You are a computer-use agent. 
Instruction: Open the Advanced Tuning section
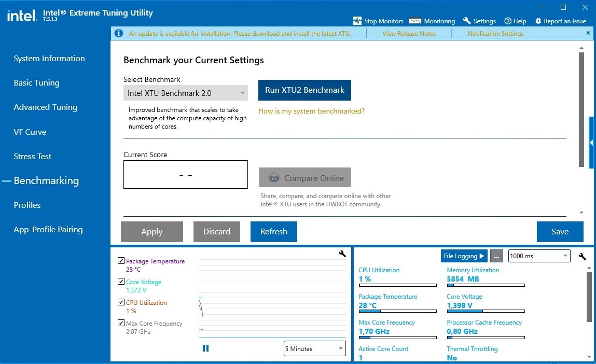46,107
